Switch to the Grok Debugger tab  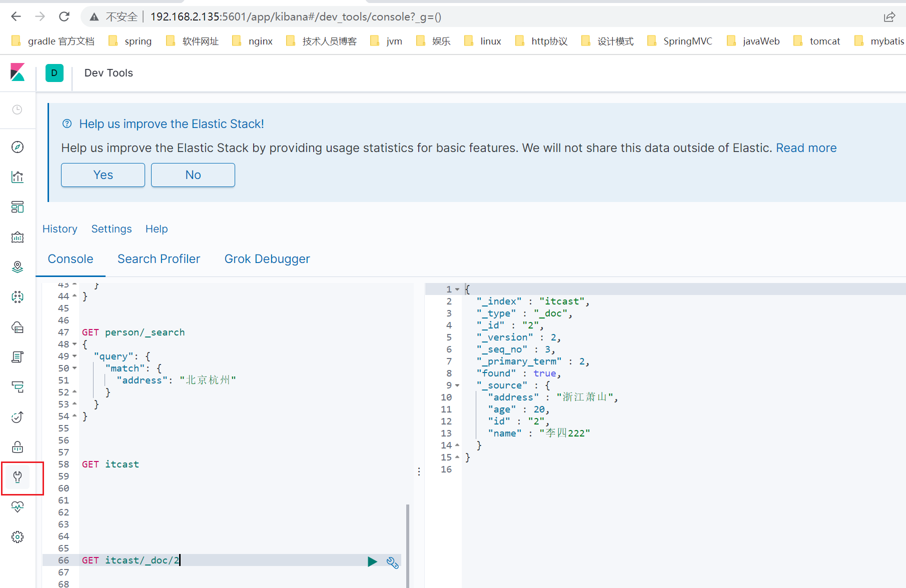[x=267, y=259]
